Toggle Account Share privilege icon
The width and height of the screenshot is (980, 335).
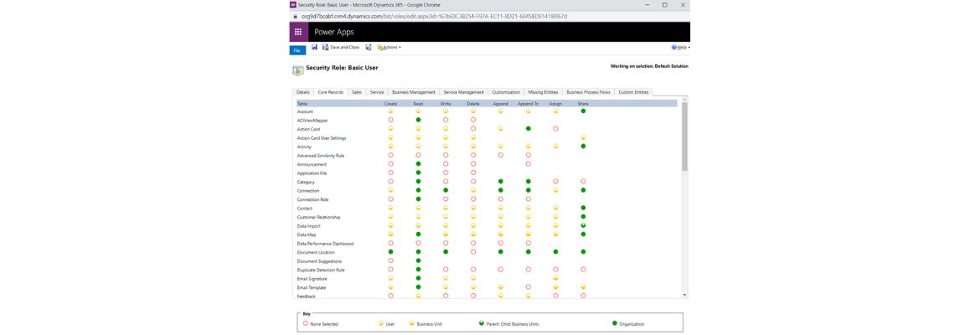tap(583, 111)
